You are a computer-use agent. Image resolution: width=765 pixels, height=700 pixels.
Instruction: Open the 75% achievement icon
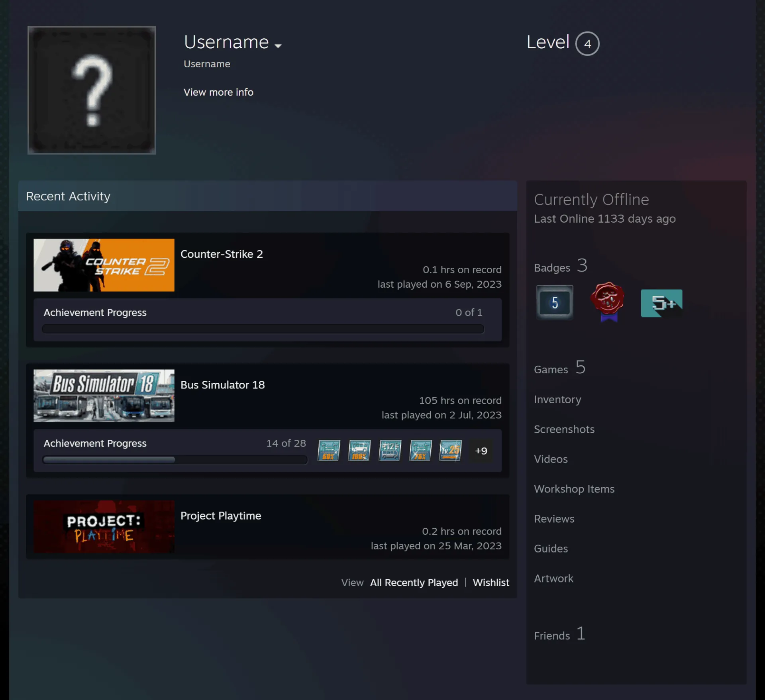click(421, 450)
